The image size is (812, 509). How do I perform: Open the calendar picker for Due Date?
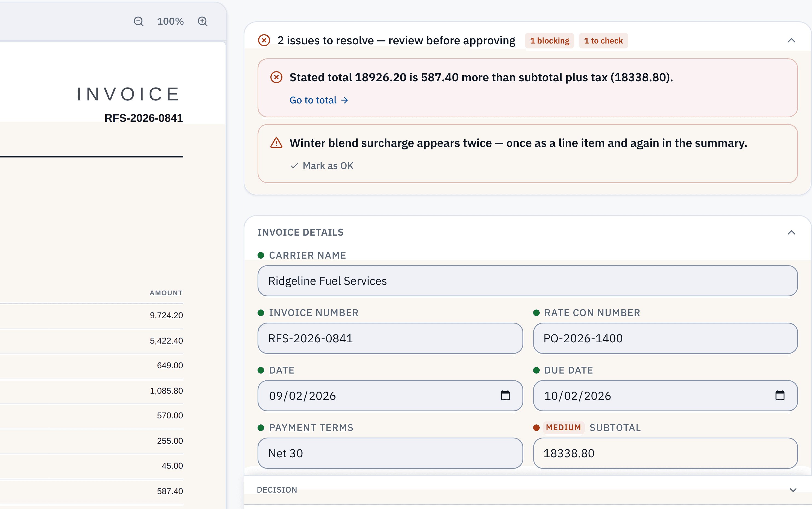point(780,395)
